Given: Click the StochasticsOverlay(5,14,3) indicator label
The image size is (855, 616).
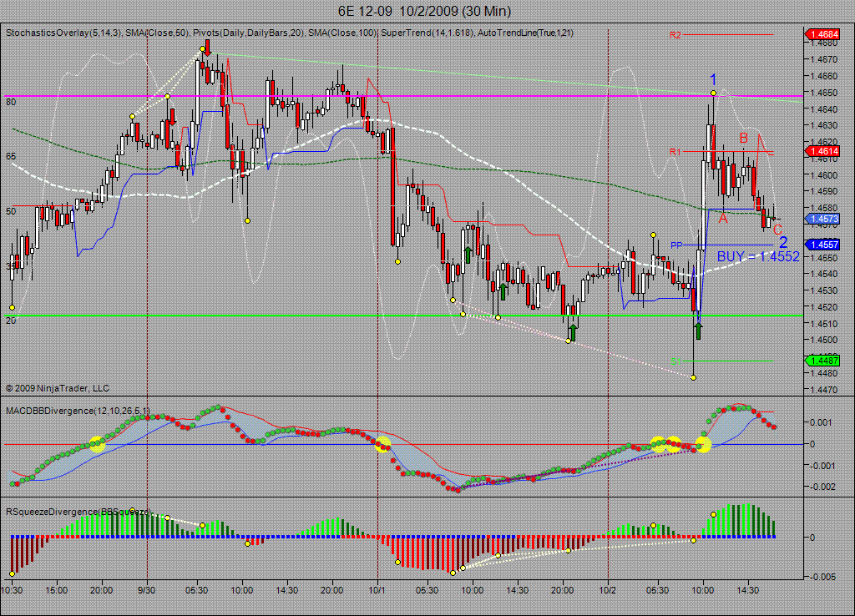Looking at the screenshot, I should pyautogui.click(x=65, y=33).
